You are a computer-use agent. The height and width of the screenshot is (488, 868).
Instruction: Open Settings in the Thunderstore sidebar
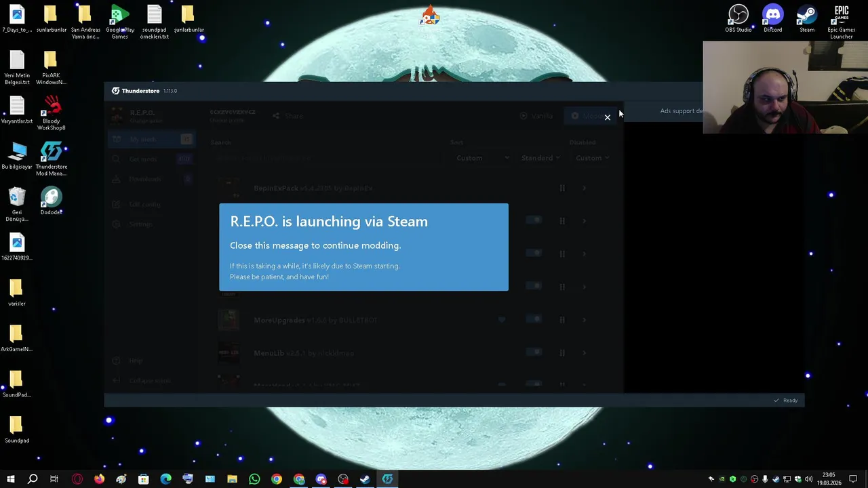pos(151,224)
